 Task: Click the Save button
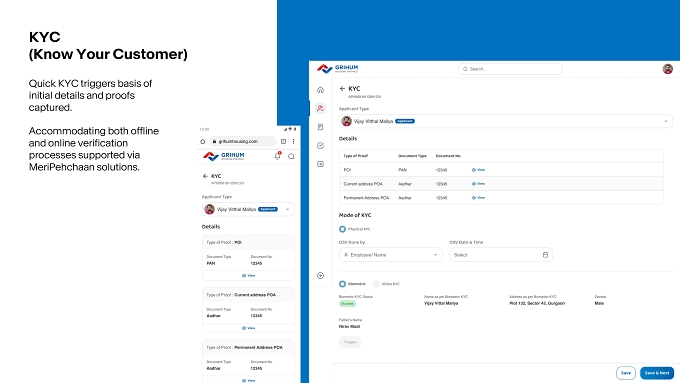(x=626, y=373)
